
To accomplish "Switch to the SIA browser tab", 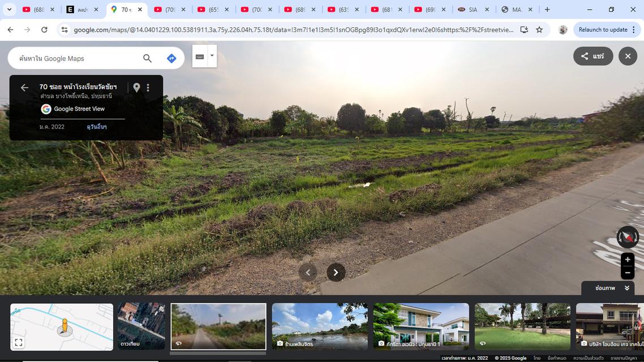I will pos(473,10).
